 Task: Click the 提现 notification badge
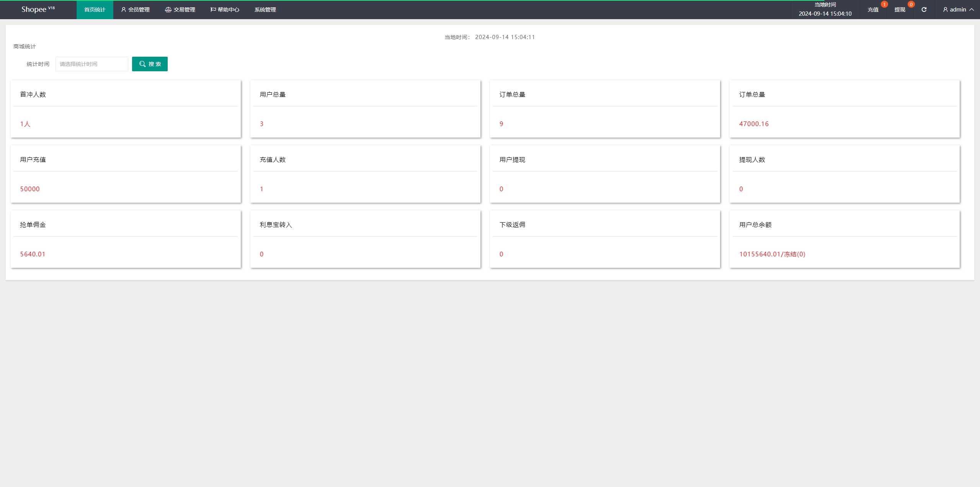tap(911, 5)
